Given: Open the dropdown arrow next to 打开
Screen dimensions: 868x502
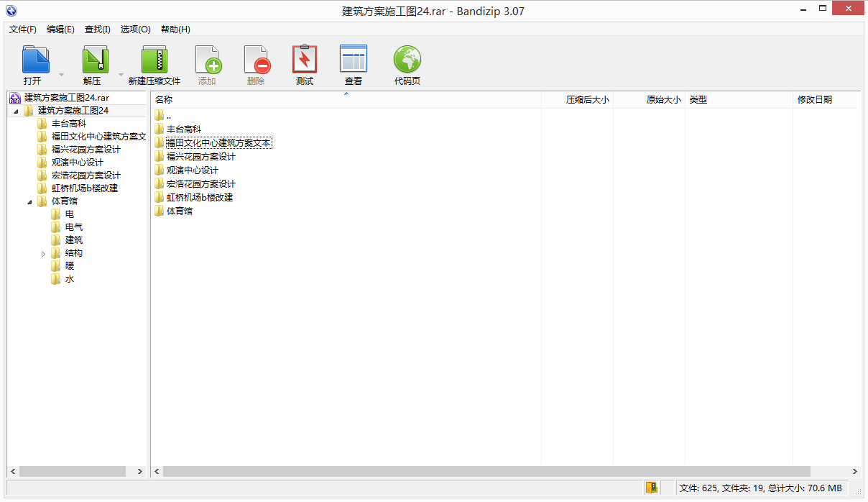Looking at the screenshot, I should click(x=61, y=75).
